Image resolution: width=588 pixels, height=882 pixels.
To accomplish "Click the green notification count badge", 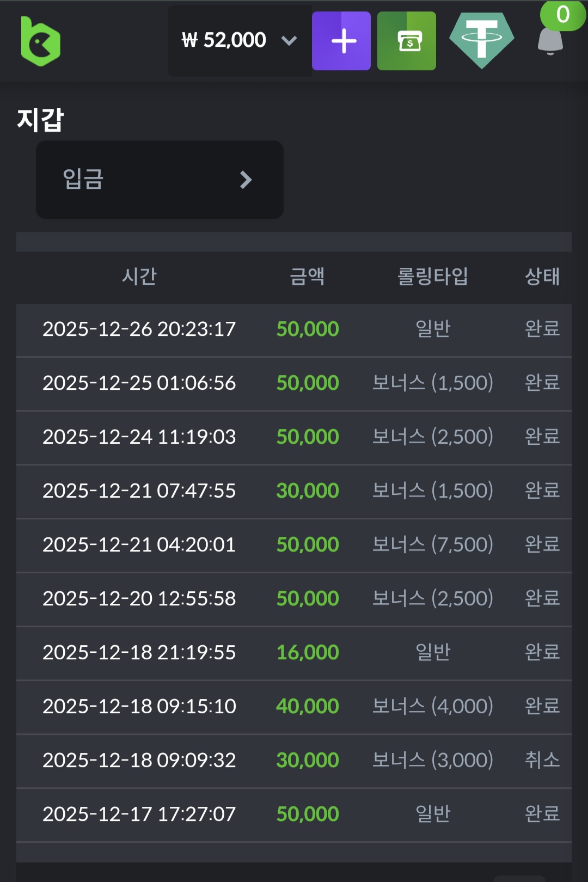I will (563, 15).
